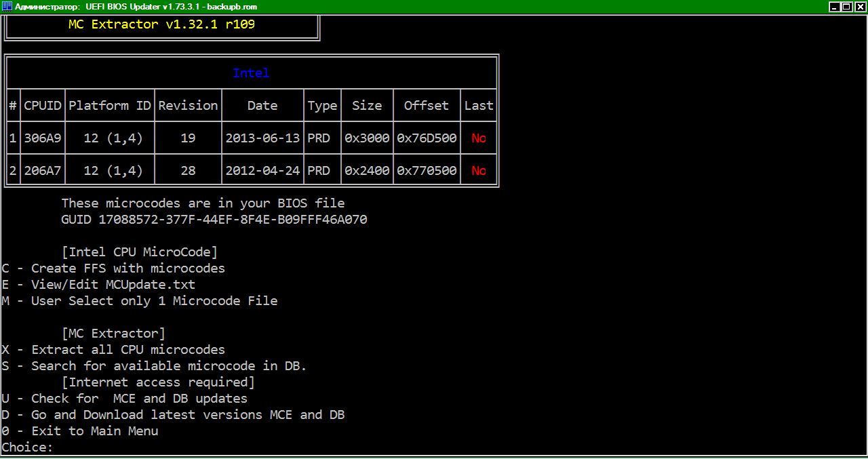
Task: Click option 'M - User Select only 1 Microcode File'
Action: point(140,301)
